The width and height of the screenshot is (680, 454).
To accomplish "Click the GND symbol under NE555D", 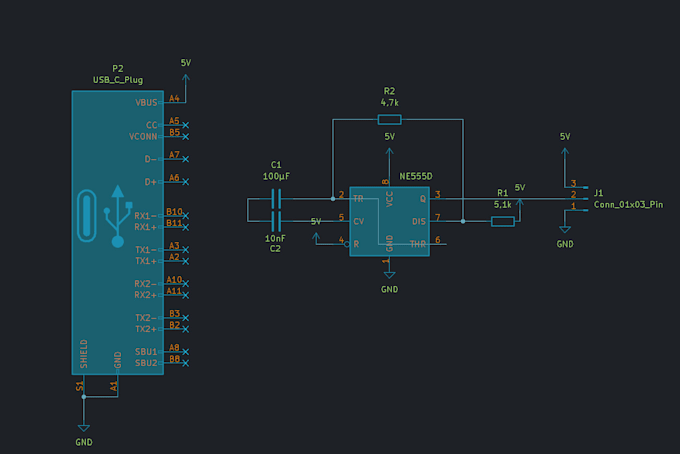I will [x=389, y=275].
